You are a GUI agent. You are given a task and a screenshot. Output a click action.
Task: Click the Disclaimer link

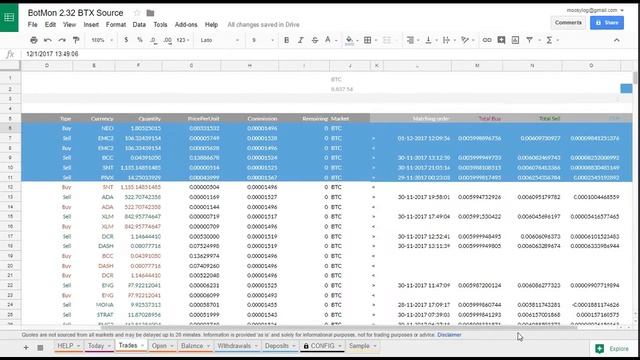449,335
